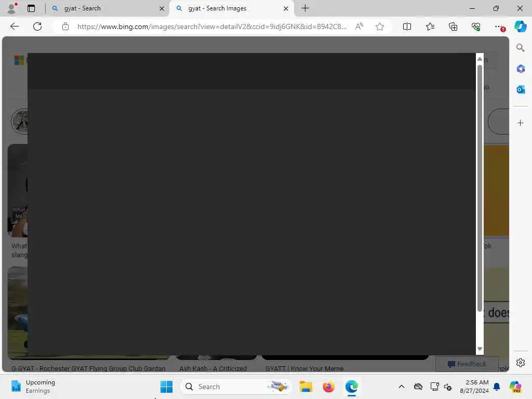Click the Microsoft logo on Bing page

(x=19, y=60)
